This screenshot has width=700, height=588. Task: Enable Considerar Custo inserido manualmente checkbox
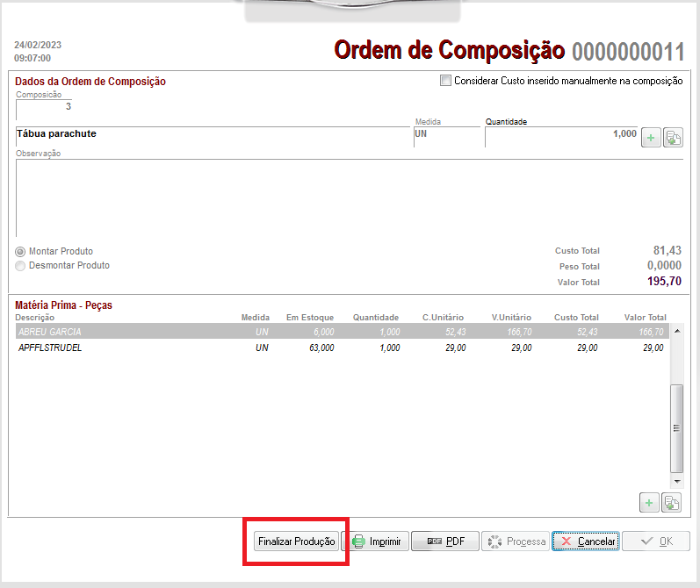tap(446, 81)
